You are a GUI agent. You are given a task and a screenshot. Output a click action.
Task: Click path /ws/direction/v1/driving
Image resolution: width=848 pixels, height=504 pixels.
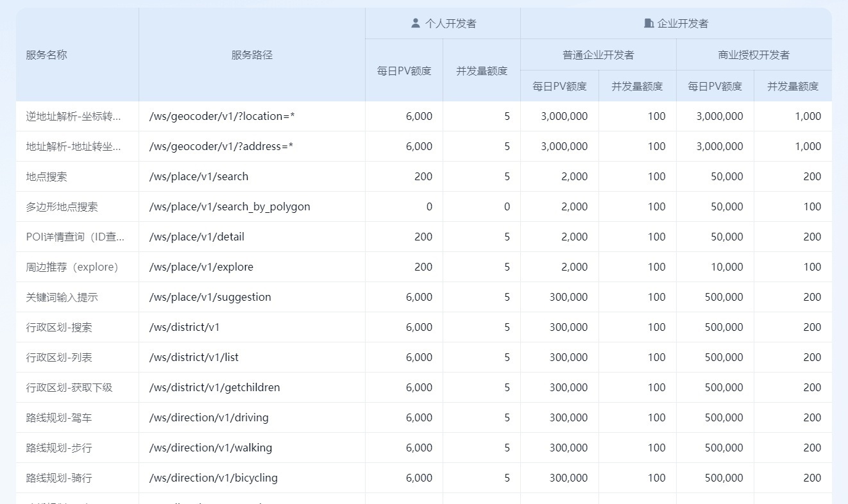point(209,417)
